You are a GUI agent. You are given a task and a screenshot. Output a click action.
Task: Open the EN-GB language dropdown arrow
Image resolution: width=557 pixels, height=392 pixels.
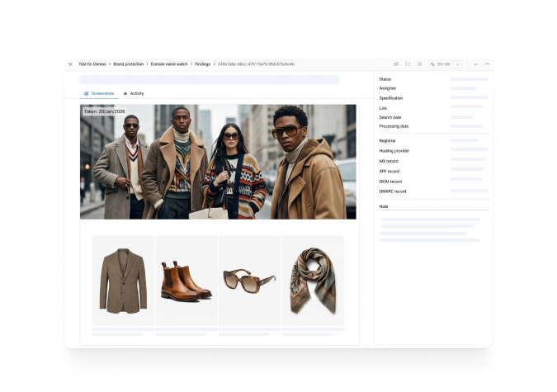pyautogui.click(x=457, y=64)
